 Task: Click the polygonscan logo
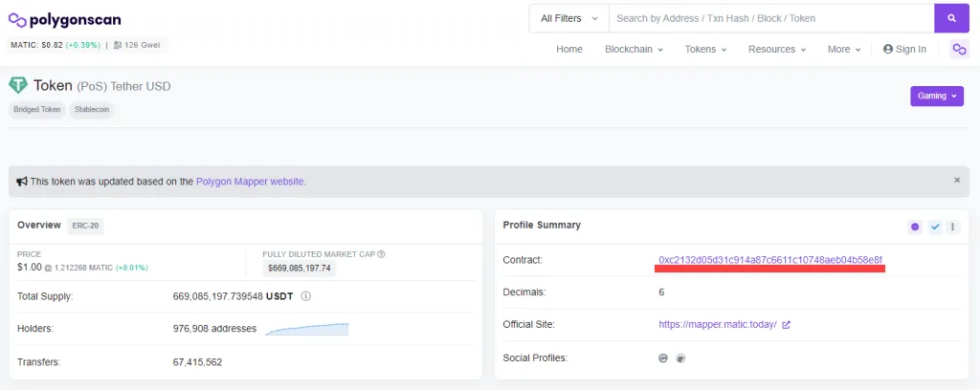[x=65, y=20]
